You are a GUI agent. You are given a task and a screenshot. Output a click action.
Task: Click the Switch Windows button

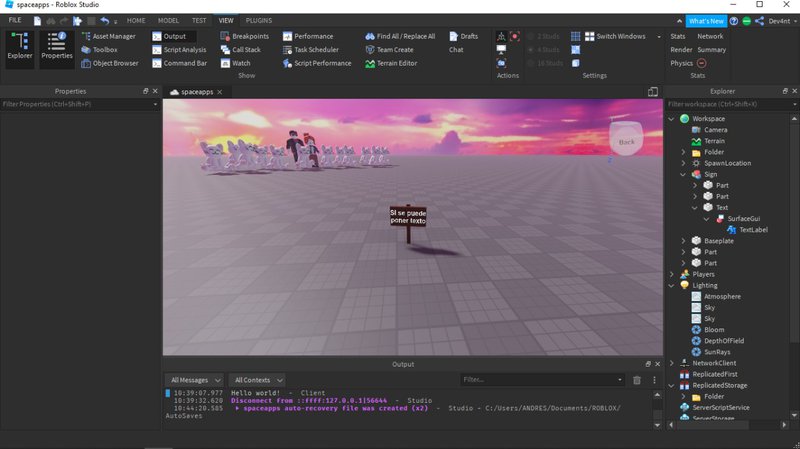click(x=615, y=36)
